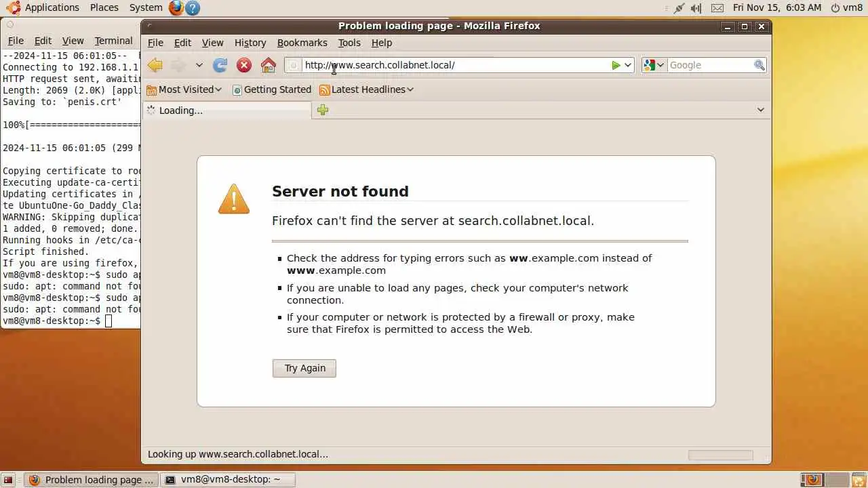Viewport: 868px width, 488px height.
Task: Stop loading with the red X icon
Action: [x=243, y=65]
